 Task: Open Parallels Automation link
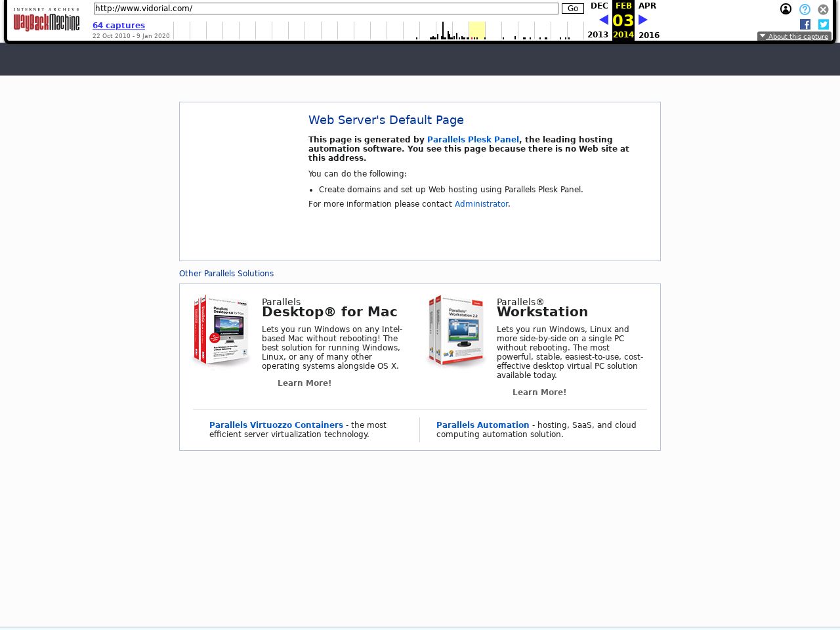click(482, 425)
